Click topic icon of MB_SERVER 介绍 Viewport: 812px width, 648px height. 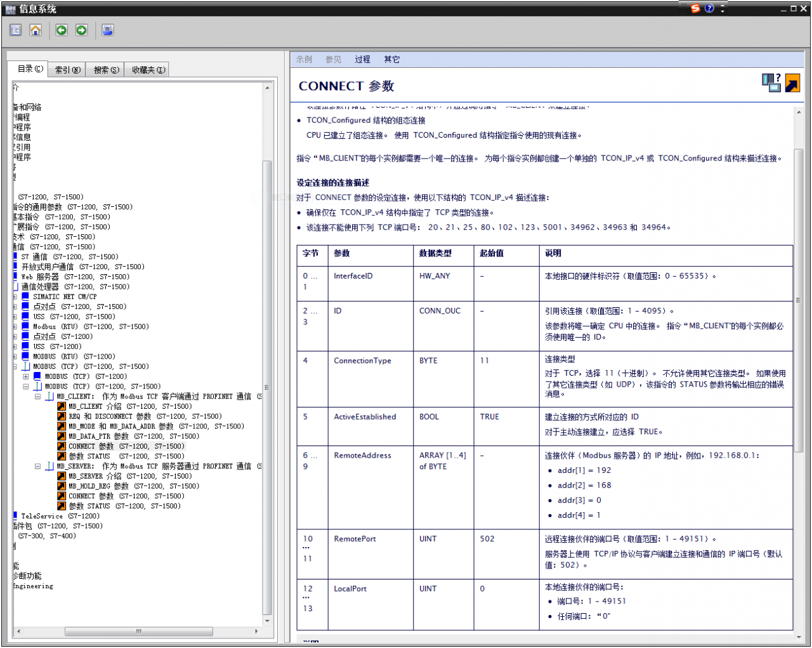tap(62, 476)
